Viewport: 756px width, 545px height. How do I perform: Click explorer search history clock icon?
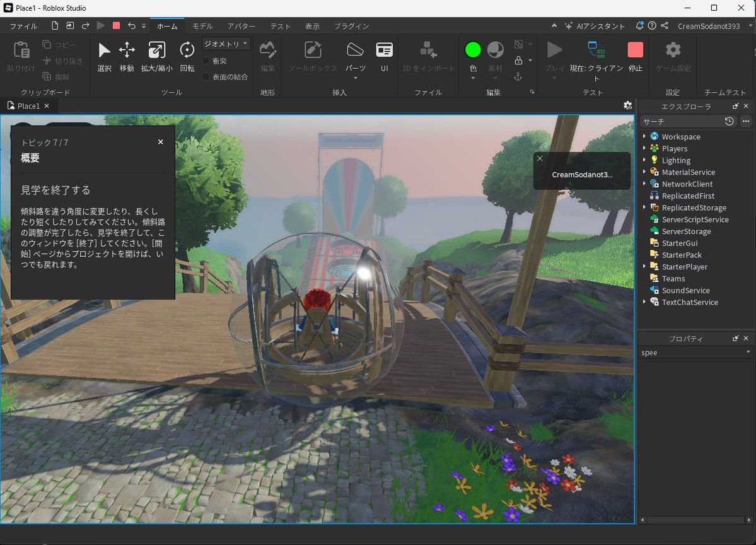point(729,121)
